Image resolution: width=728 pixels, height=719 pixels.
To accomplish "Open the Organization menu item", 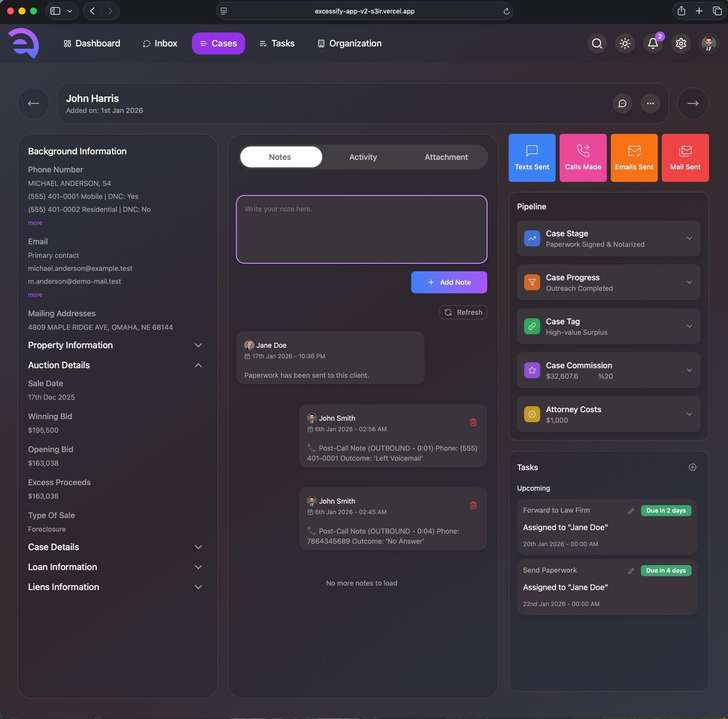I will click(x=349, y=43).
